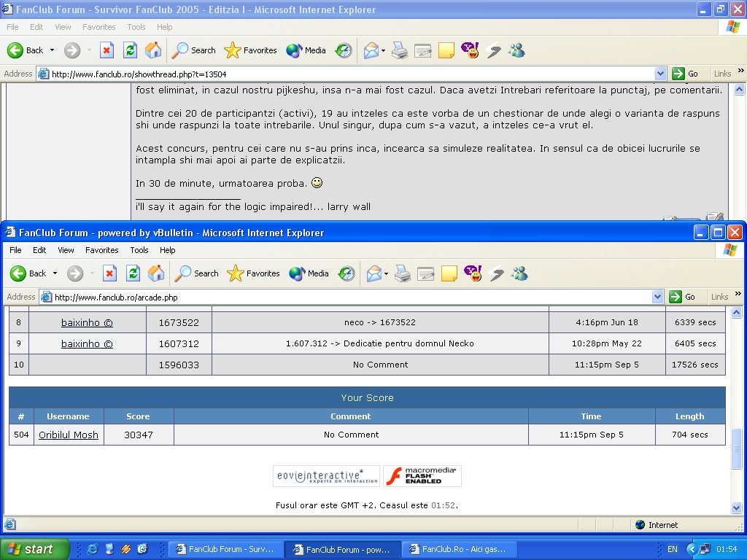Click Length column header in Your Score
The width and height of the screenshot is (747, 560).
690,416
